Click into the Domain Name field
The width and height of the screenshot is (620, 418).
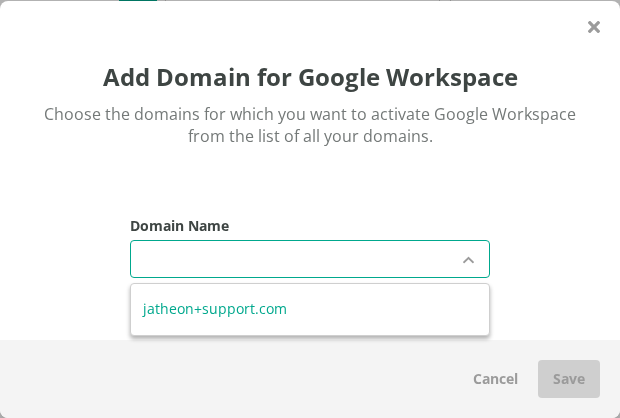[310, 259]
